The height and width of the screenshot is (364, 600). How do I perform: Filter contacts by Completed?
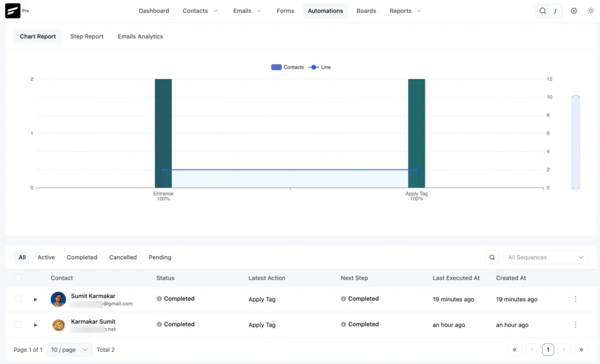[82, 257]
